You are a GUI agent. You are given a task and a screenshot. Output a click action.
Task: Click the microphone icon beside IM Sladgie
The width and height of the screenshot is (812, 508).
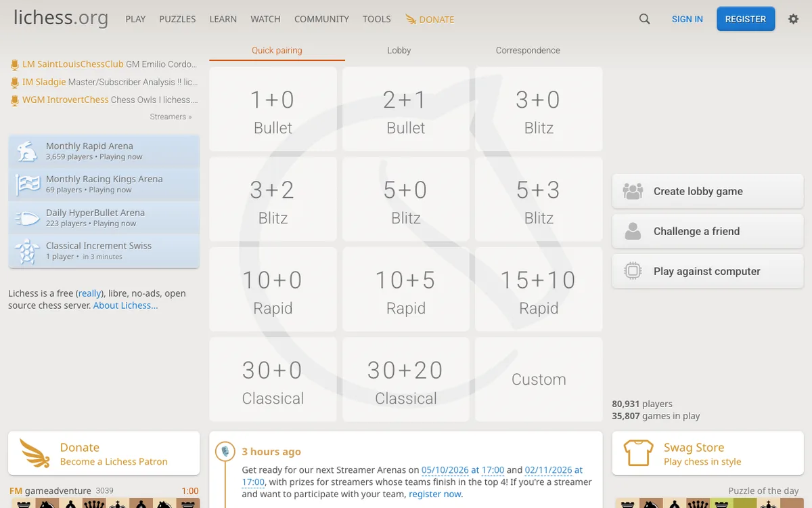coord(14,82)
